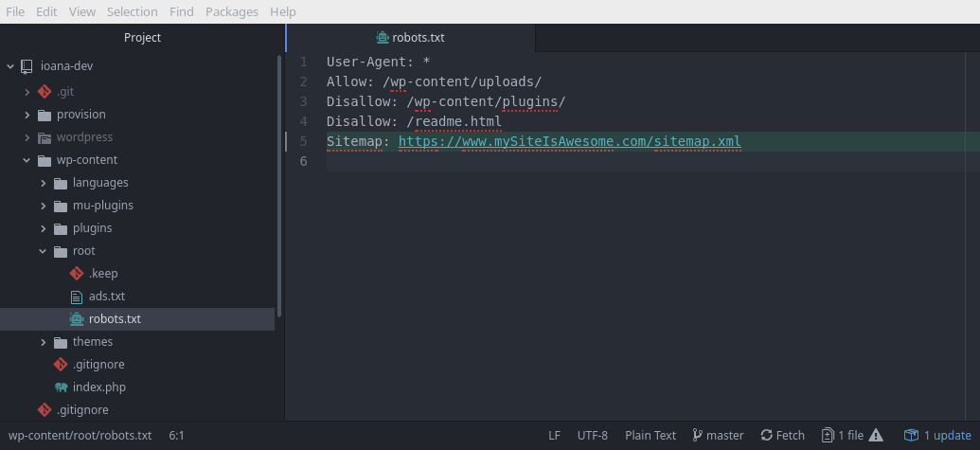Click the mu-plugins folder icon
The height and width of the screenshot is (450, 980).
pos(60,206)
